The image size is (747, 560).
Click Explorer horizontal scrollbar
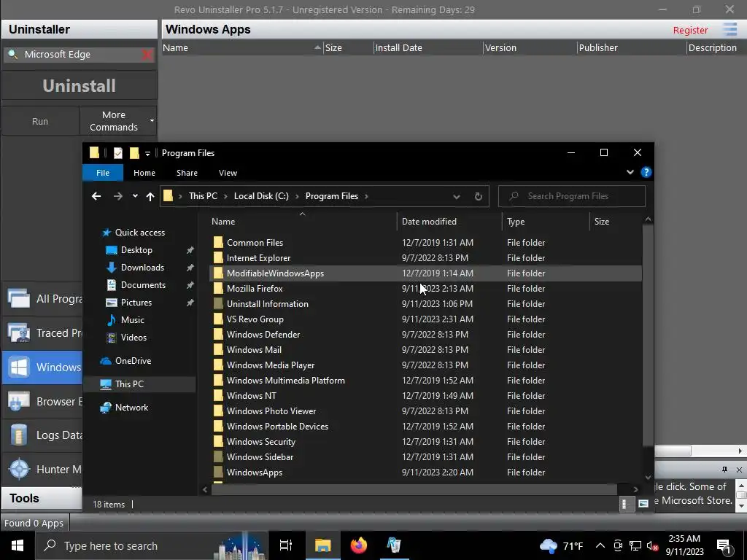[x=414, y=489]
